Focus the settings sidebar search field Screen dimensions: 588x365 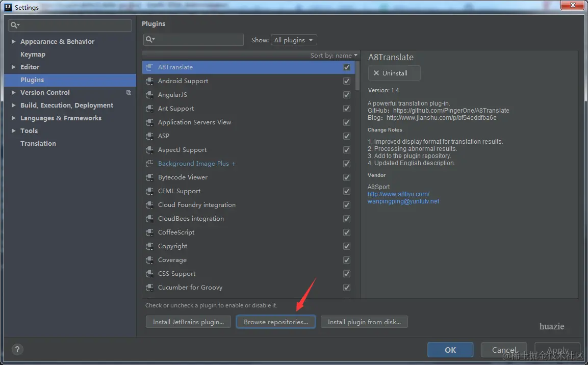70,25
